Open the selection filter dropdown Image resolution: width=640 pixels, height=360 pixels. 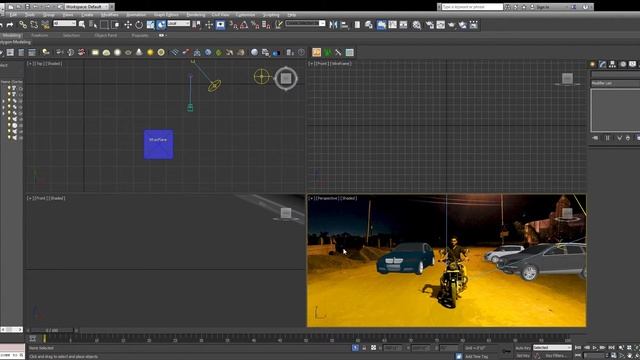[x=64, y=24]
